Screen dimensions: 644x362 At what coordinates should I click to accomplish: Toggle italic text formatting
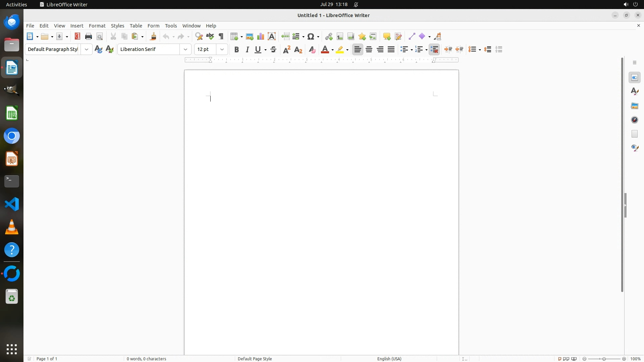pyautogui.click(x=248, y=50)
